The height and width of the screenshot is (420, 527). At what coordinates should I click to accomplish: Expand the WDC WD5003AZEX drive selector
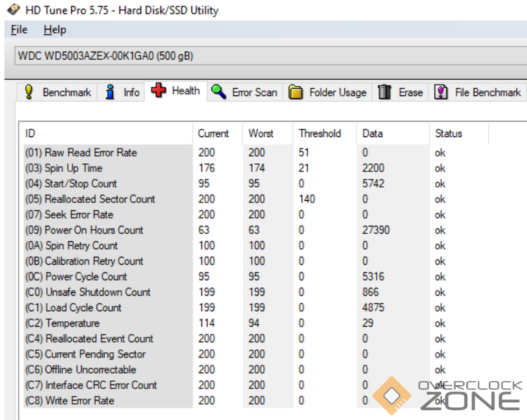coord(266,56)
